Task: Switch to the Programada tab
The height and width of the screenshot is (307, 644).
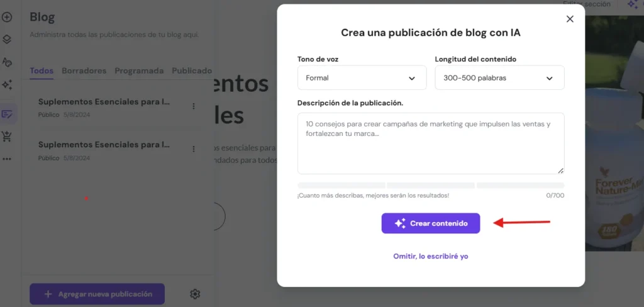Action: click(139, 71)
